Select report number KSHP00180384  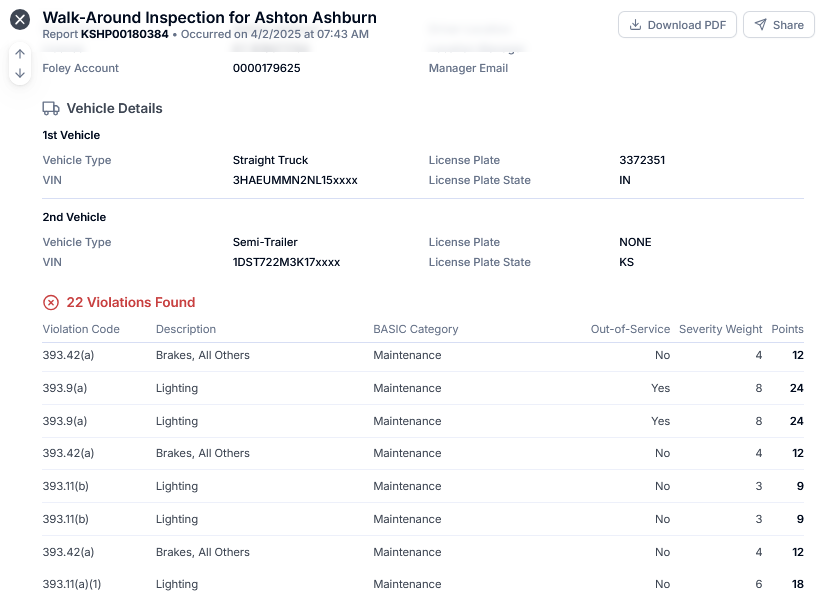click(x=125, y=35)
